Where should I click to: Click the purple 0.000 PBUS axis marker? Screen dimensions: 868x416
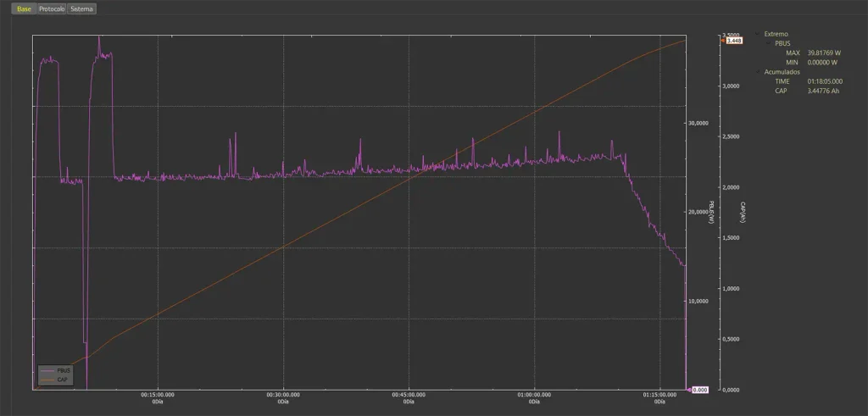tap(698, 390)
